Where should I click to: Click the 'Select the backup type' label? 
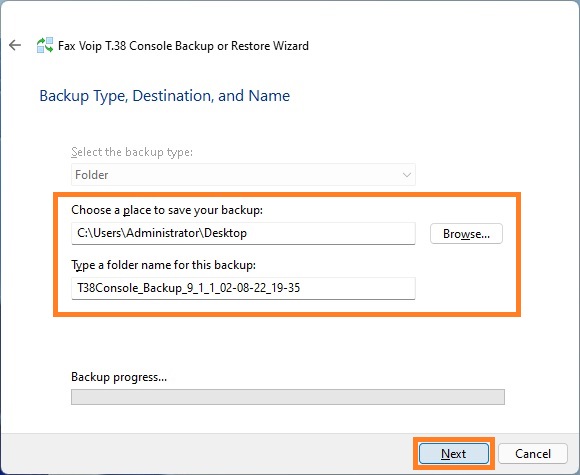132,152
